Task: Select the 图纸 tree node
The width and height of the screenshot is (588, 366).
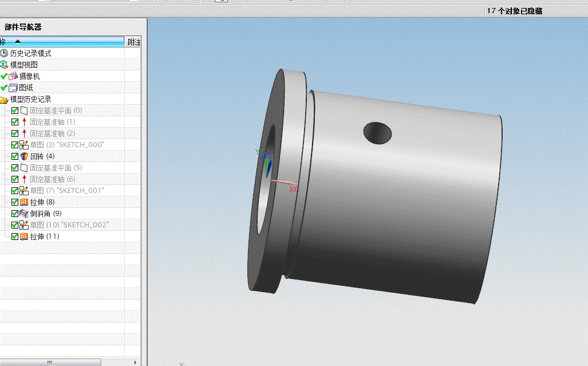Action: 26,88
